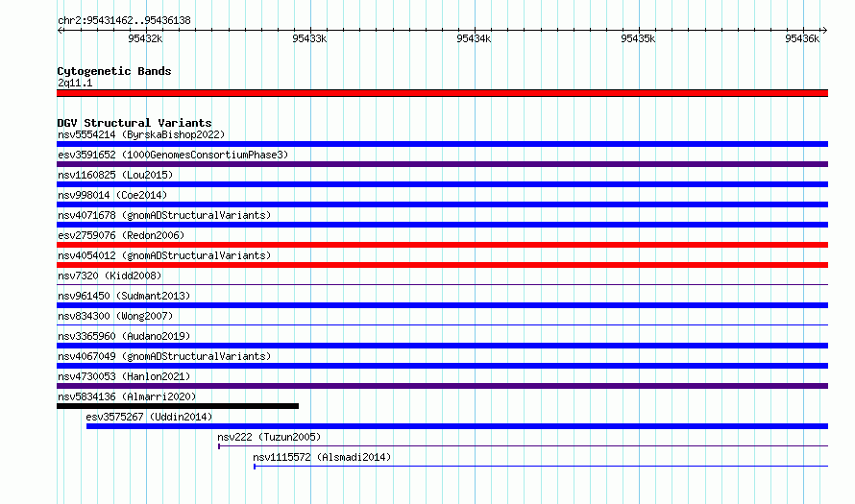
Task: Select the nsv961450 (Sudmant2013) label
Action: coord(124,296)
